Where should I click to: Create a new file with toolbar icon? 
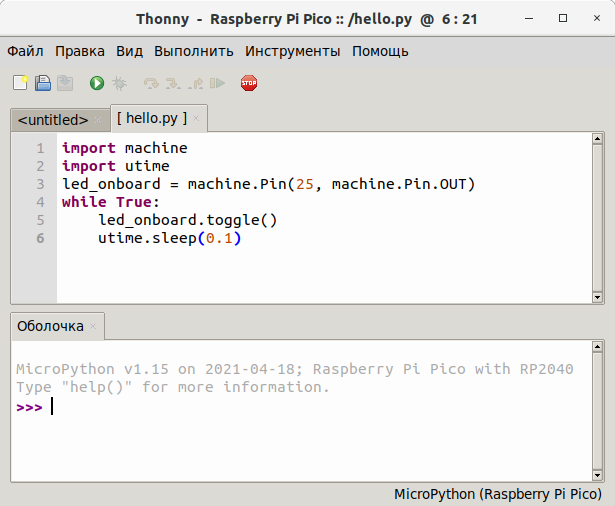(x=20, y=83)
